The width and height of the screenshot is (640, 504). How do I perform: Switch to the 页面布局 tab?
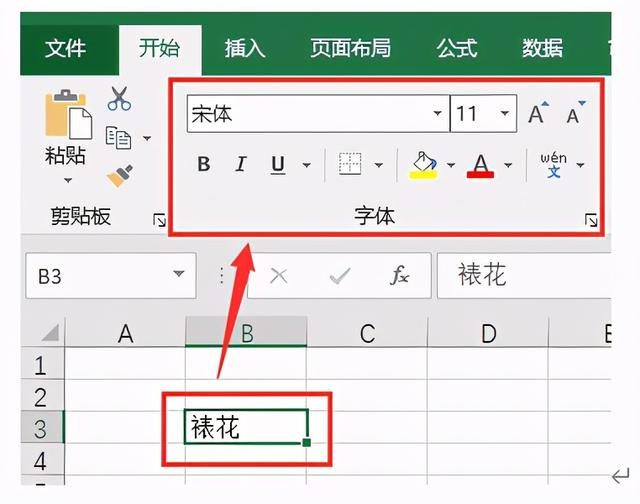(x=350, y=48)
